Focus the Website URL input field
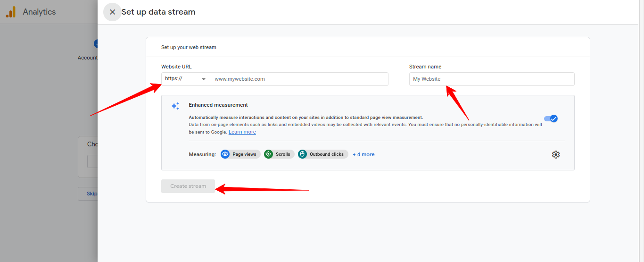Image resolution: width=644 pixels, height=262 pixels. pyautogui.click(x=299, y=79)
